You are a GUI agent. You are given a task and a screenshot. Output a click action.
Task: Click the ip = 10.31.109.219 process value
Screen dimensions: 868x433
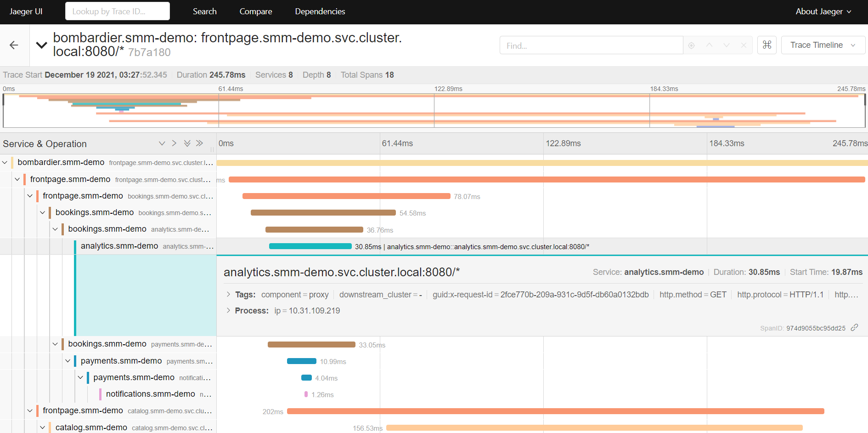tap(307, 311)
